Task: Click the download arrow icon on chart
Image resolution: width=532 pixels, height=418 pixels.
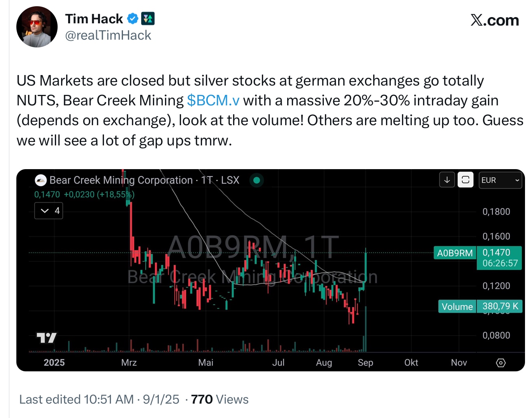Action: coord(447,180)
